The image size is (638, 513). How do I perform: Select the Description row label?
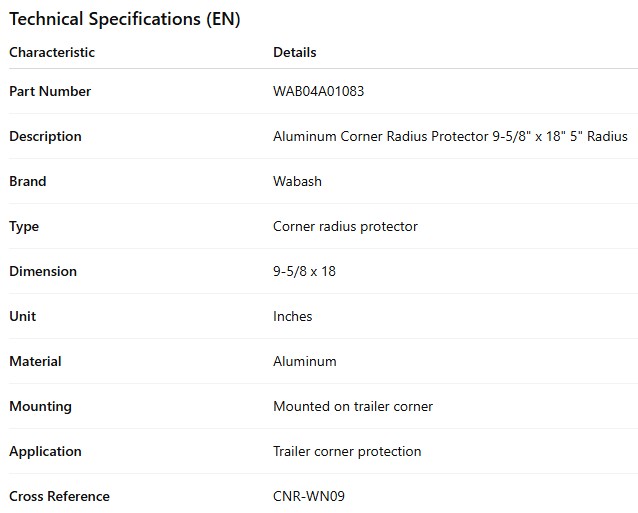(x=45, y=136)
